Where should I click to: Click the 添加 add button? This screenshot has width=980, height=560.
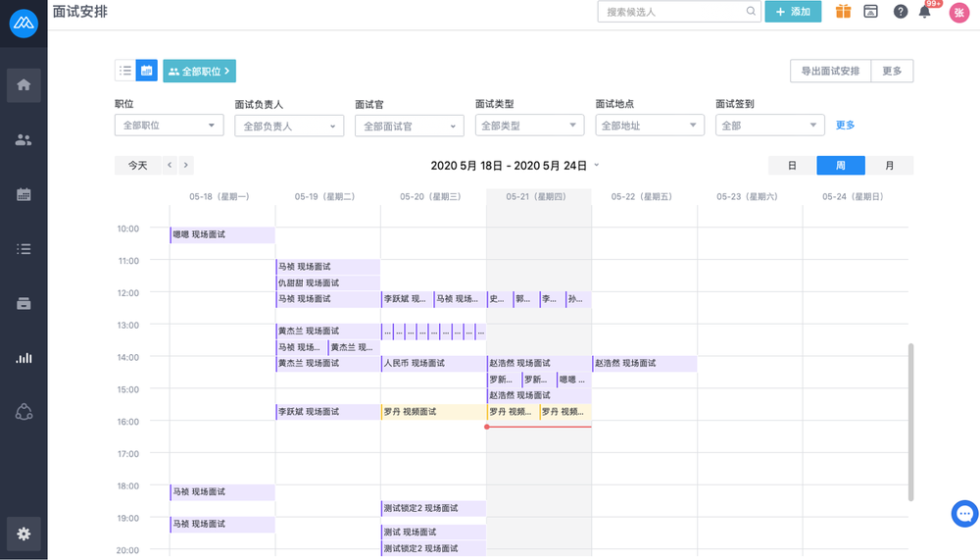click(793, 11)
